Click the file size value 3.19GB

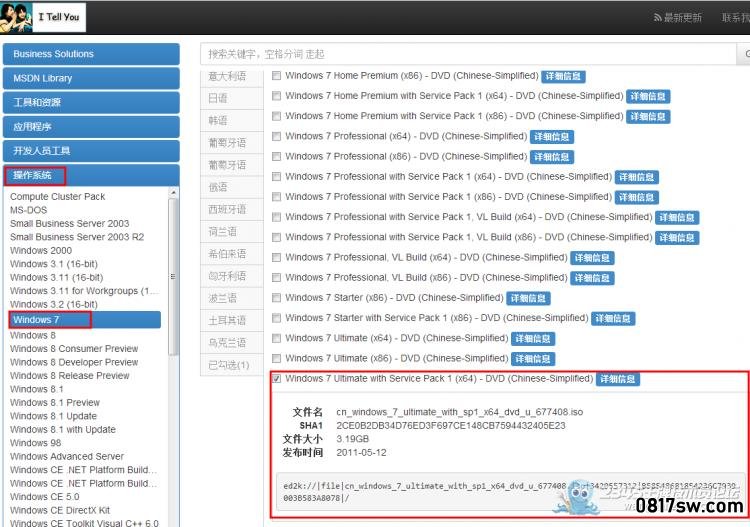pos(353,439)
